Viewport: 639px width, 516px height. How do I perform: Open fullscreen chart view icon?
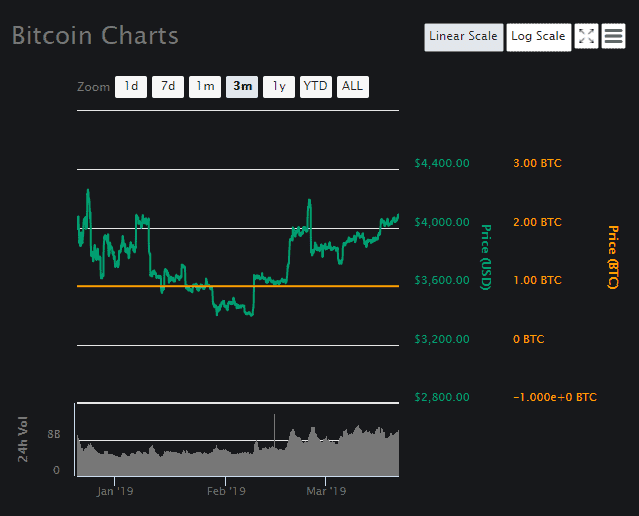click(x=586, y=36)
